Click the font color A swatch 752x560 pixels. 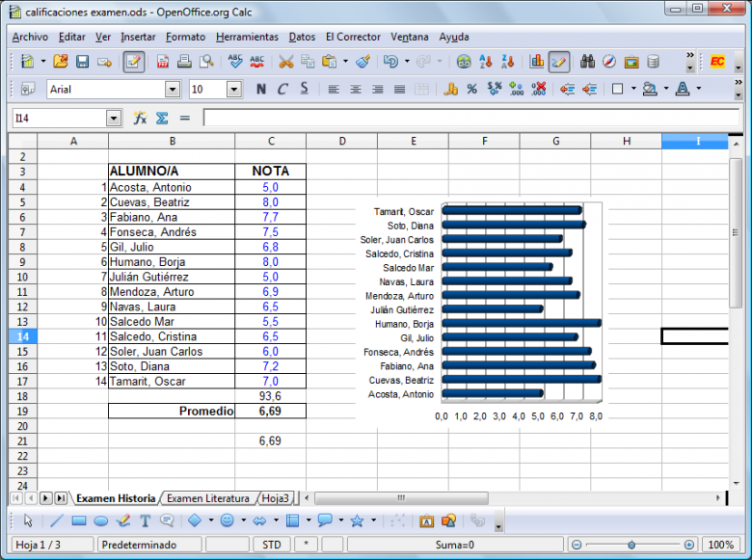coord(683,89)
